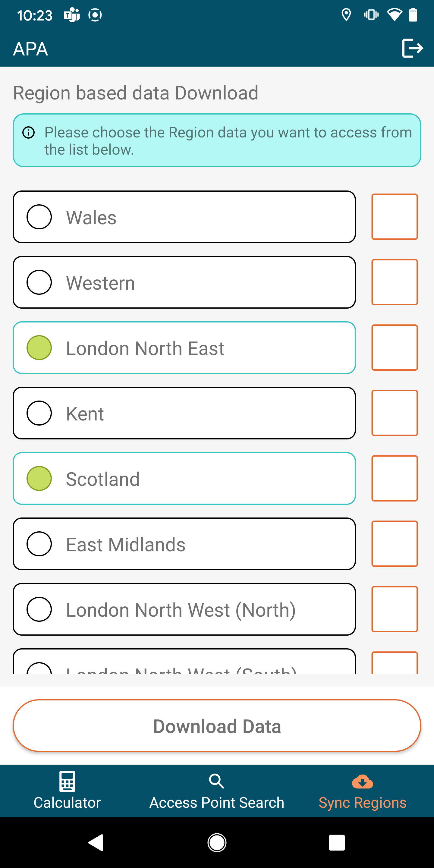434x868 pixels.
Task: Select the Western region radio button
Action: 39,282
